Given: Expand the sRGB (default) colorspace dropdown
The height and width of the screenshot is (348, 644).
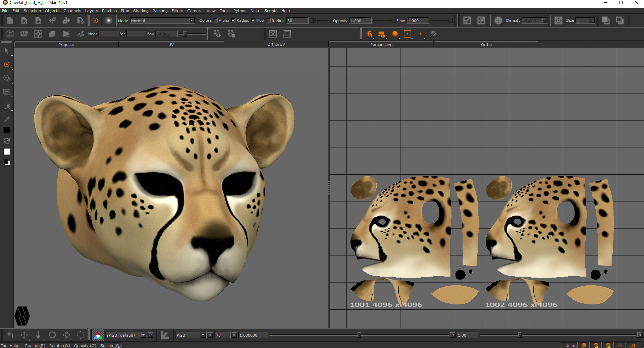Looking at the screenshot, I should click(x=126, y=335).
